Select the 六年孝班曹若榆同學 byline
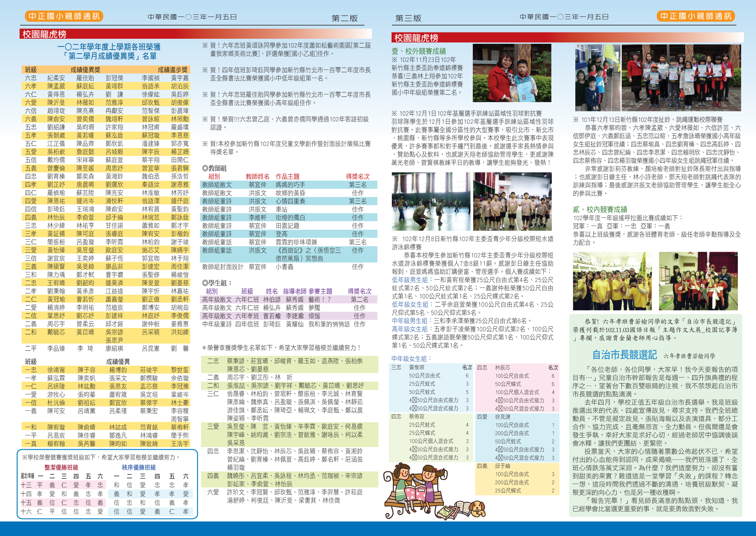This screenshot has width=756, height=536. (x=689, y=356)
